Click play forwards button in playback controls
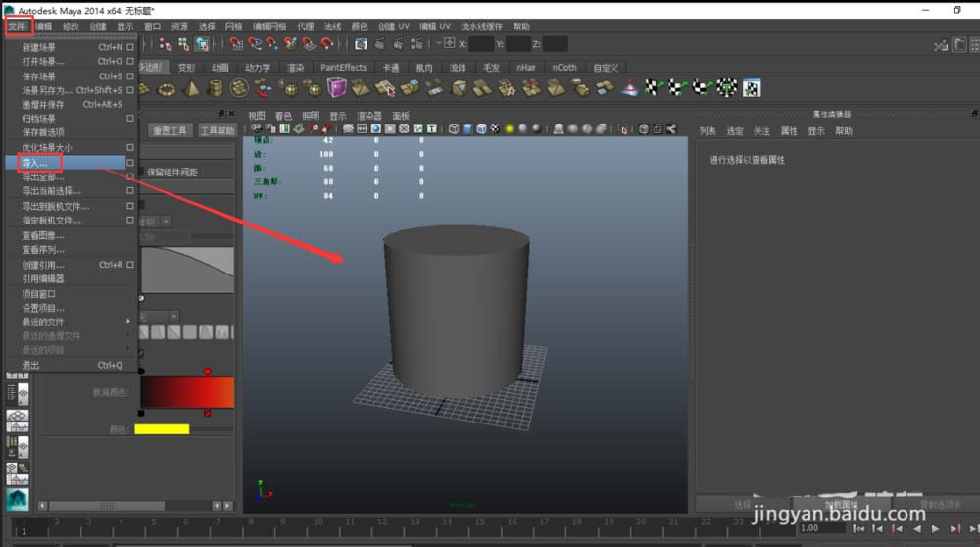980x547 pixels. (x=936, y=529)
